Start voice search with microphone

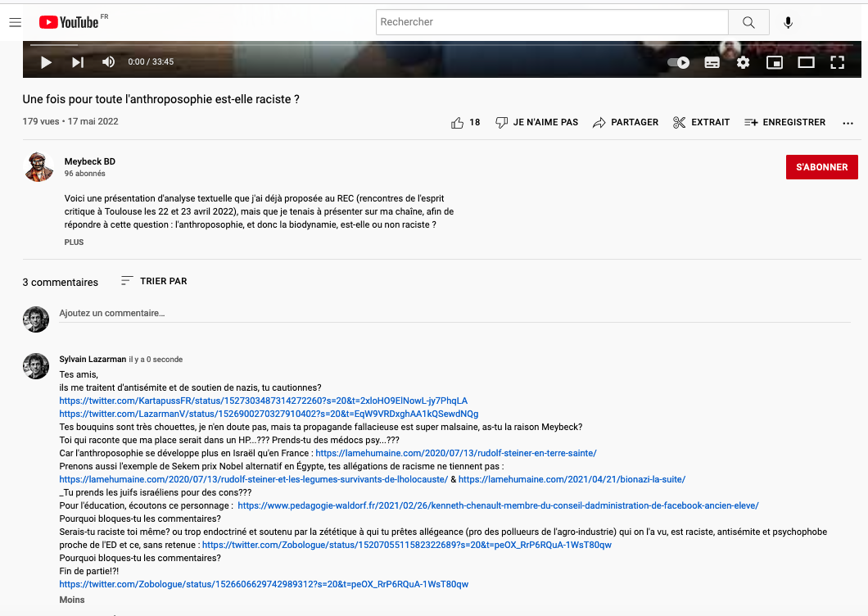tap(788, 23)
